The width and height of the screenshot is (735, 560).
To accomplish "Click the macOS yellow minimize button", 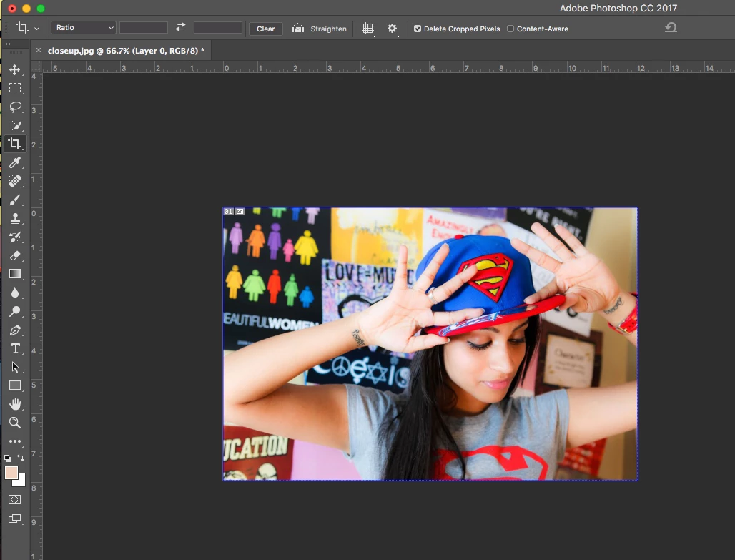I will [26, 9].
